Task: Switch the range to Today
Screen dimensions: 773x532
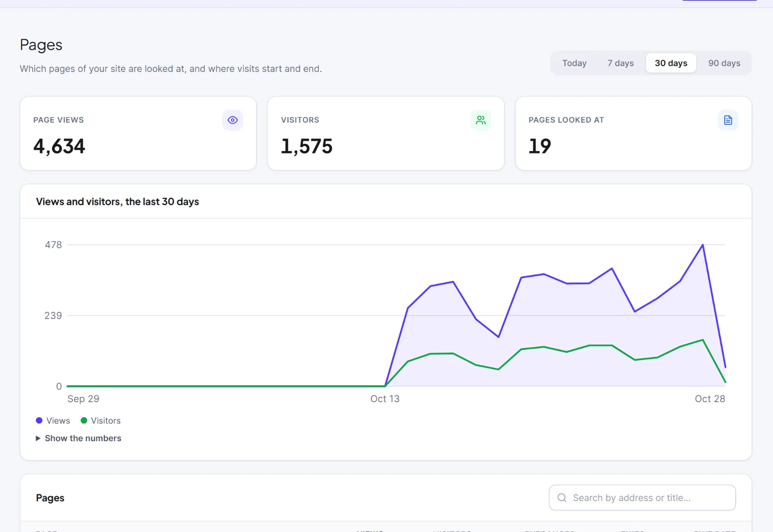Action: coord(574,63)
